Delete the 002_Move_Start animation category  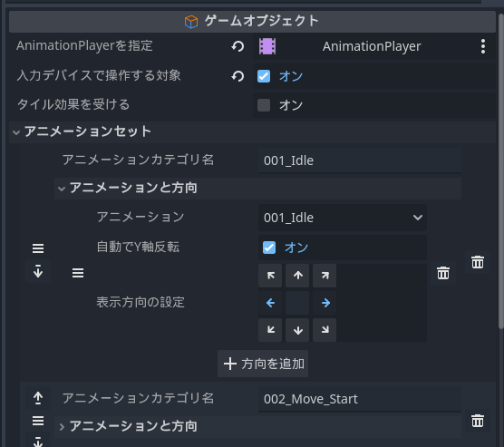478,421
